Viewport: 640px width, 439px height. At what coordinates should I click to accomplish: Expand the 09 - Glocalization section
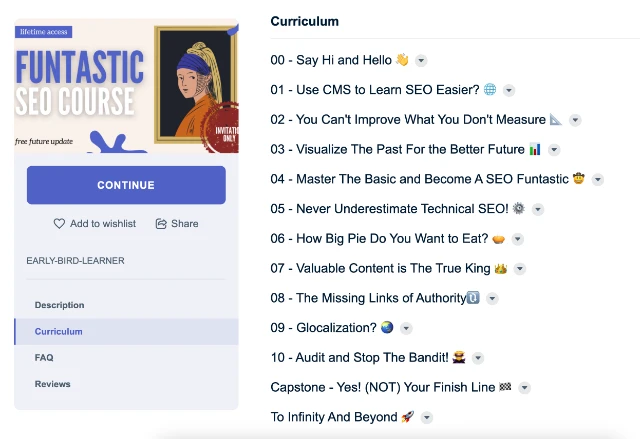405,328
